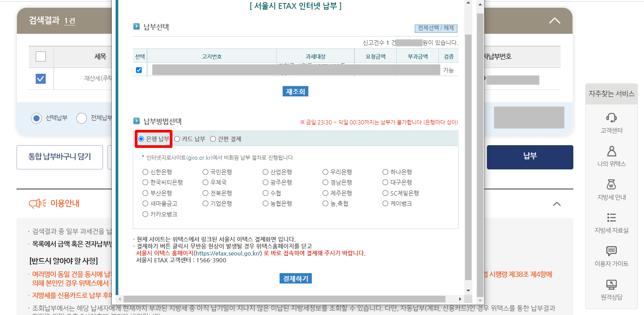Screen dimensions: 644x315
Task: Choose 수협 as the bank
Action: coord(265,193)
